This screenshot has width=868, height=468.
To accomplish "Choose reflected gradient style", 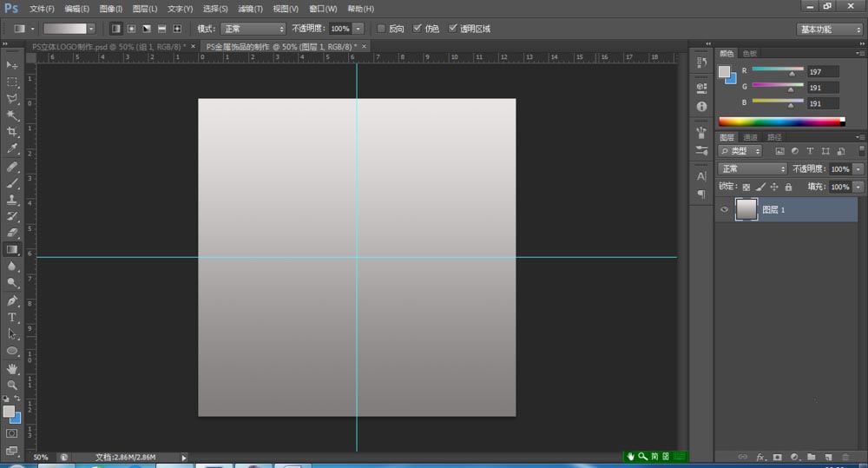I will click(x=161, y=29).
